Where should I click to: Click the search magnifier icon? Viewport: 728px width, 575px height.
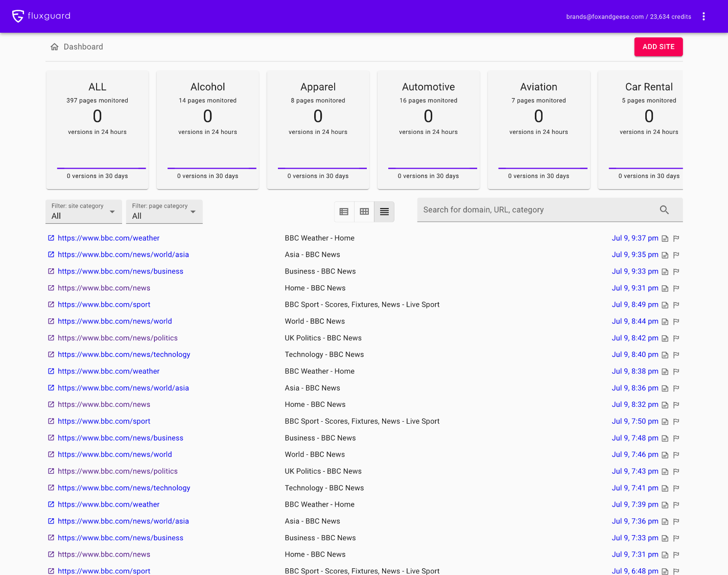coord(664,210)
